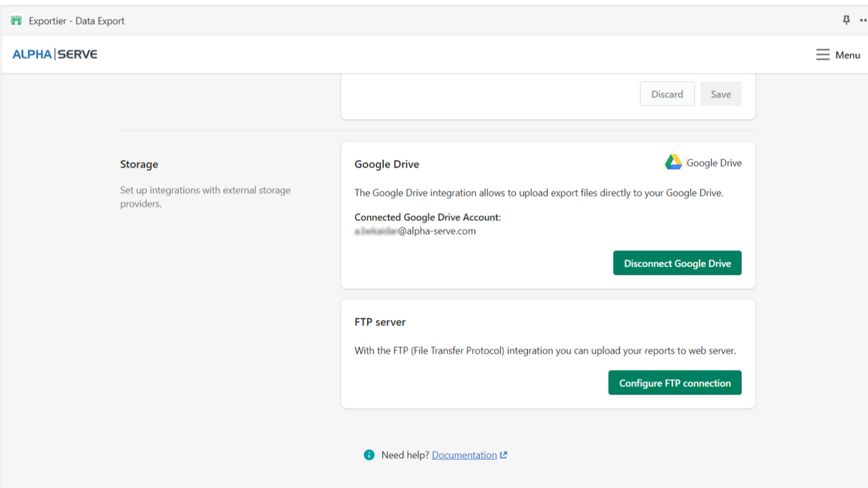Click the FTP File Transfer Protocol description
Screen dimensions: 868x488
click(545, 351)
